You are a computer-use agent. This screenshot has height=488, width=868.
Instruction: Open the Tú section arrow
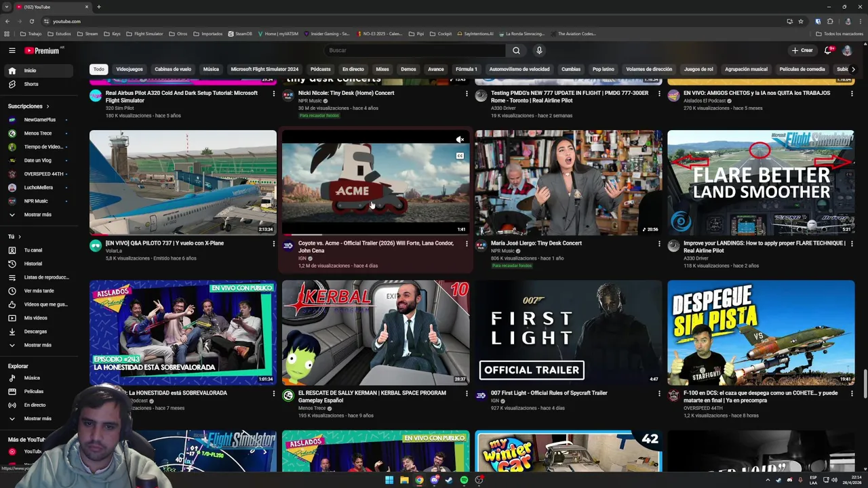tap(20, 237)
